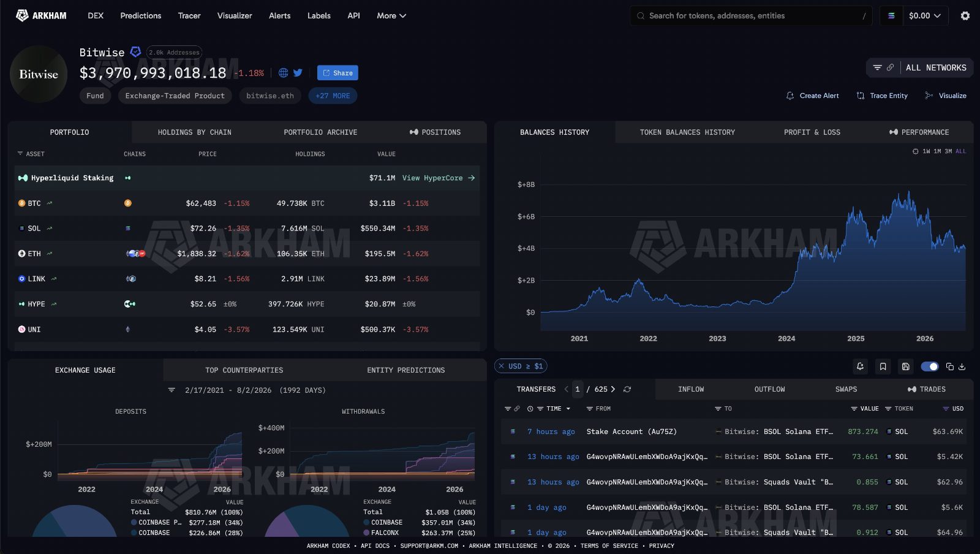Viewport: 980px width, 554px height.
Task: Click the Share button
Action: pyautogui.click(x=337, y=73)
